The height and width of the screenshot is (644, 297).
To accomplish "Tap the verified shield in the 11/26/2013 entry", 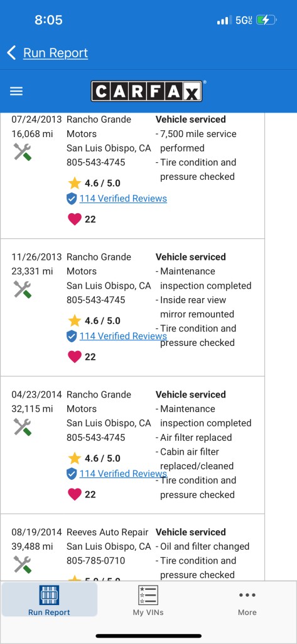I will point(72,336).
